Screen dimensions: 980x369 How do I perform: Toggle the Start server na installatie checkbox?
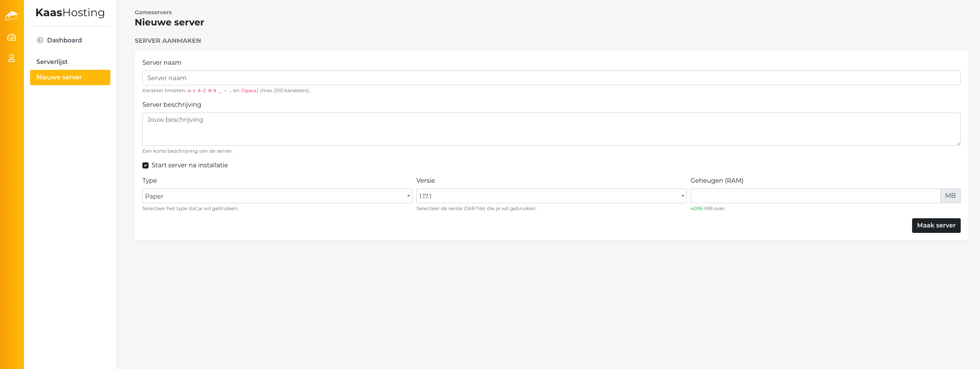(145, 165)
